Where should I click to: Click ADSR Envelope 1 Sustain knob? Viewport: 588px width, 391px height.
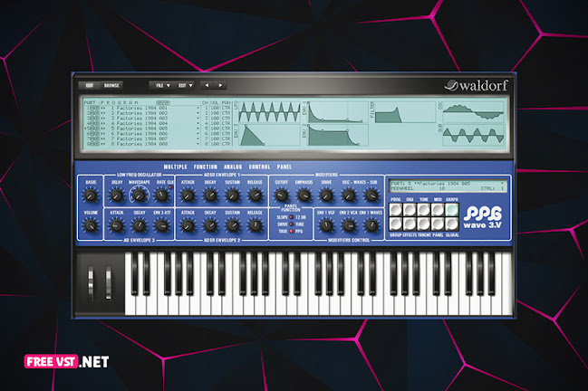(x=233, y=195)
